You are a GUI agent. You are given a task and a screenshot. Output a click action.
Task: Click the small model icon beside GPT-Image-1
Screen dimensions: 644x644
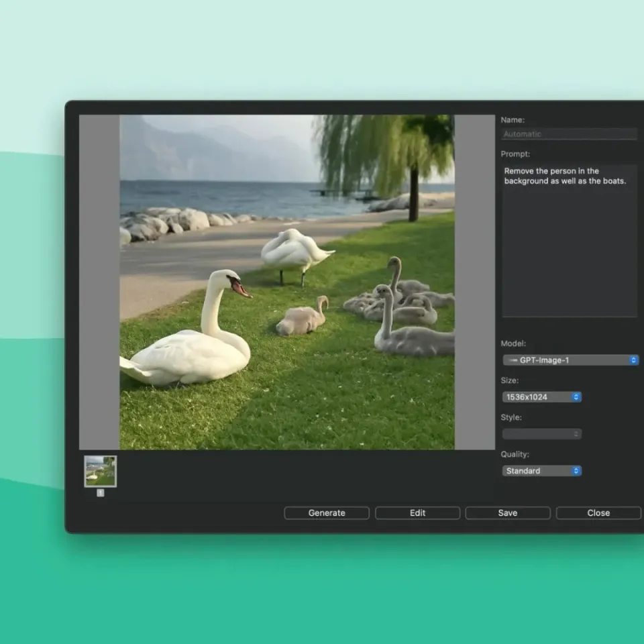[x=513, y=360]
